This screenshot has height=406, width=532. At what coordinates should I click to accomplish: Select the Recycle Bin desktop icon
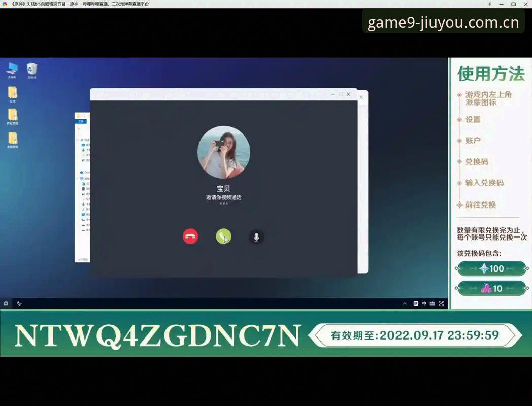click(32, 71)
